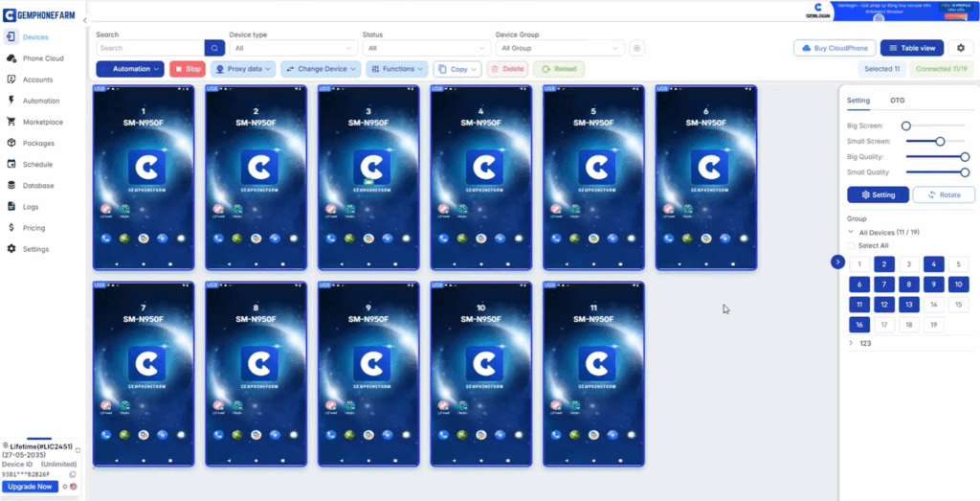Select device number 1 in group grid
The height and width of the screenshot is (501, 980).
859,264
